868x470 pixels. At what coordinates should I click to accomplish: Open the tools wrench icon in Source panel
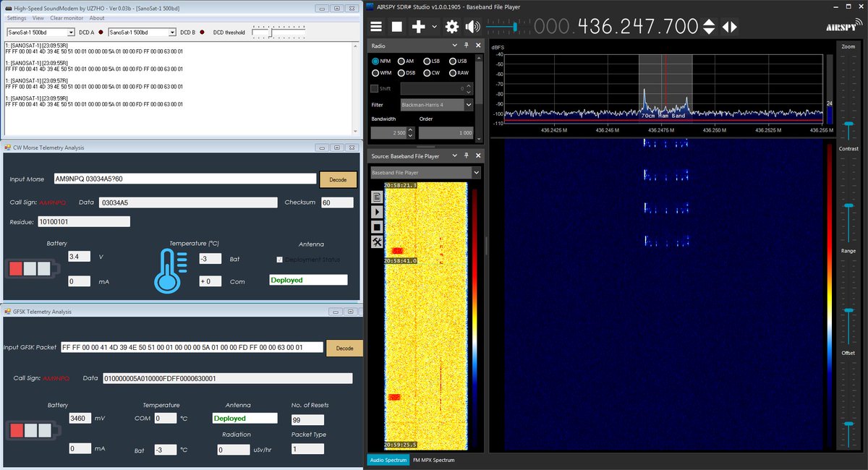[x=377, y=242]
